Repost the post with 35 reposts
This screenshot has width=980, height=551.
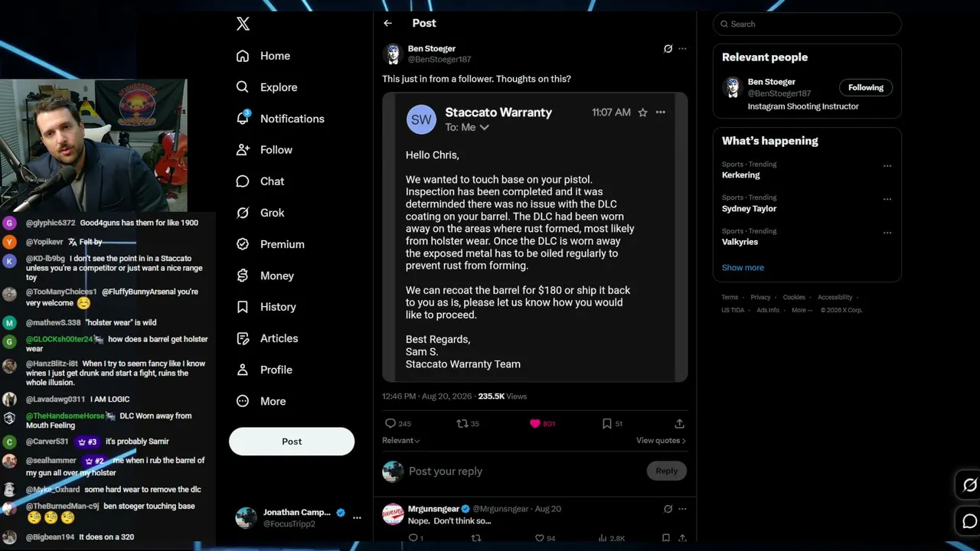[468, 423]
